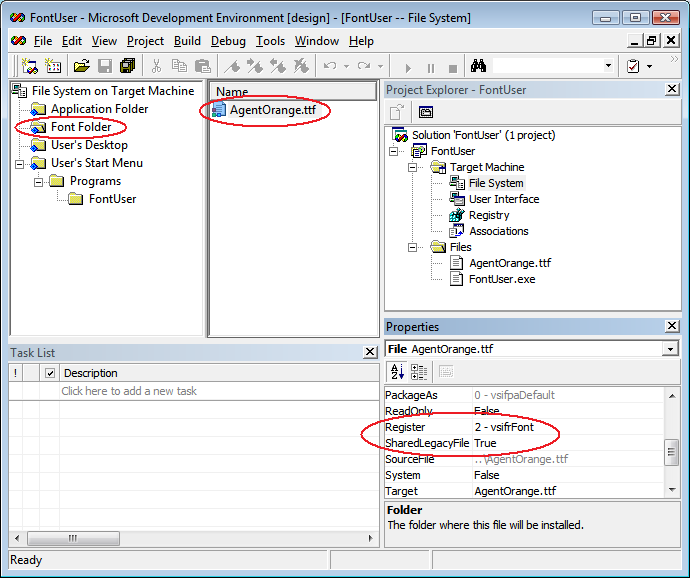
Task: Click the Categorized view icon in Properties
Action: (x=418, y=372)
